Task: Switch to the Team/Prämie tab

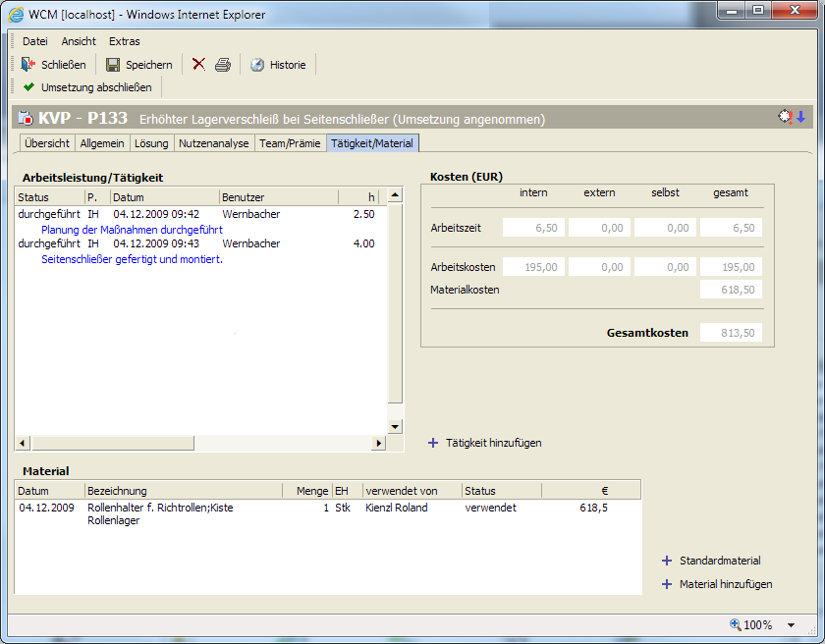Action: point(290,143)
